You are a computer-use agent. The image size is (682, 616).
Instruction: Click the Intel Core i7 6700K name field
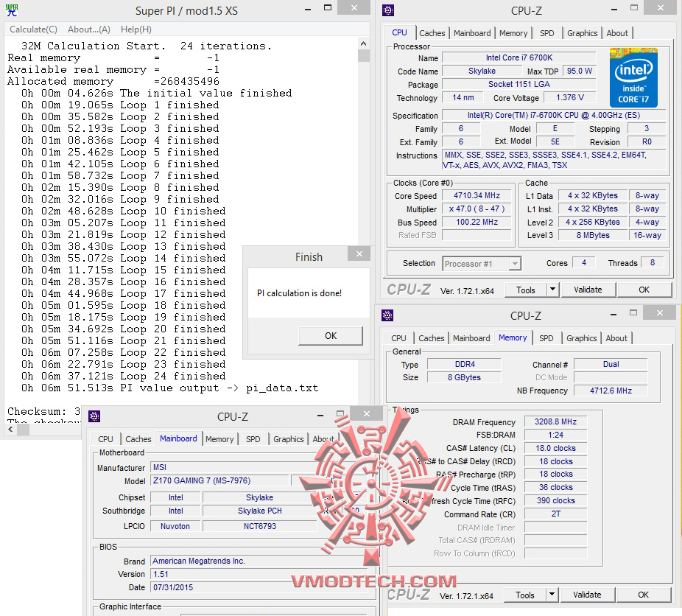point(519,57)
